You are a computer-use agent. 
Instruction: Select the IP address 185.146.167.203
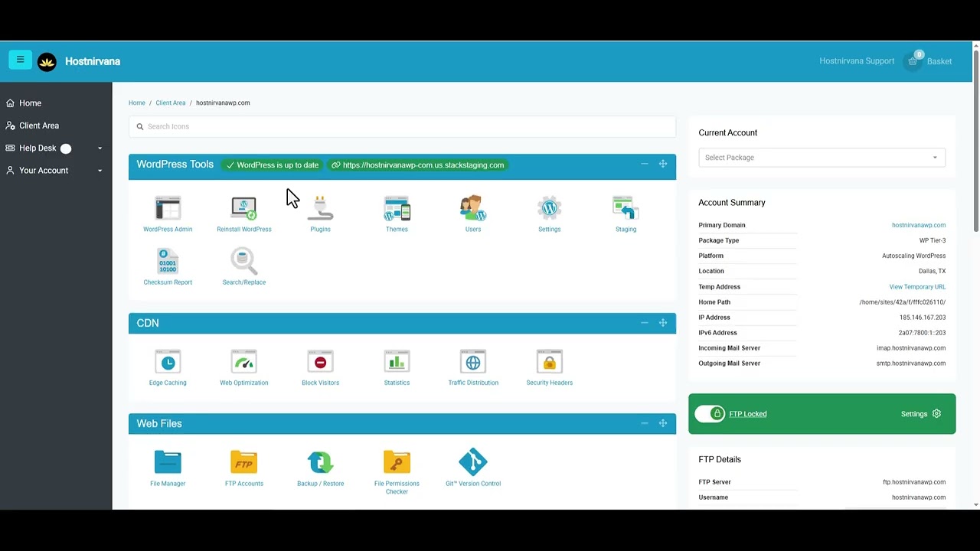click(x=923, y=318)
